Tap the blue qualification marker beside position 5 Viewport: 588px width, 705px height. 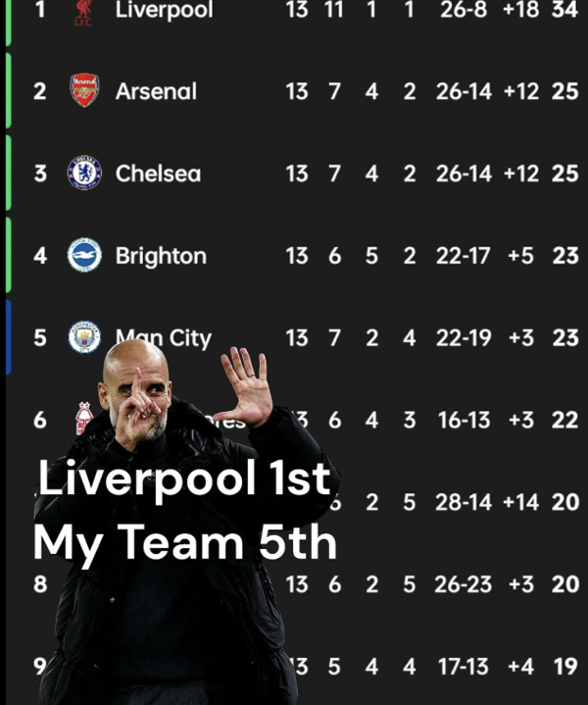point(8,336)
